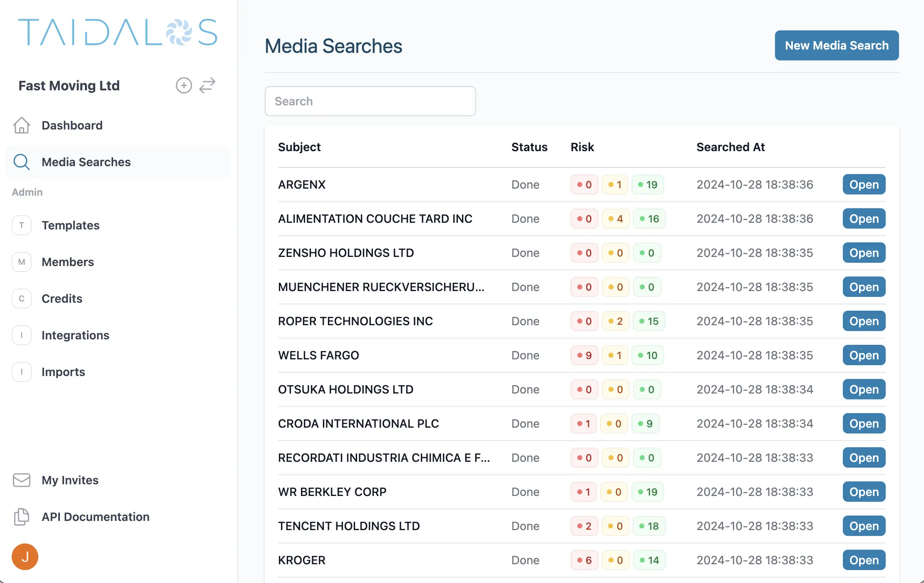Click the API Documentation file icon

pos(21,516)
